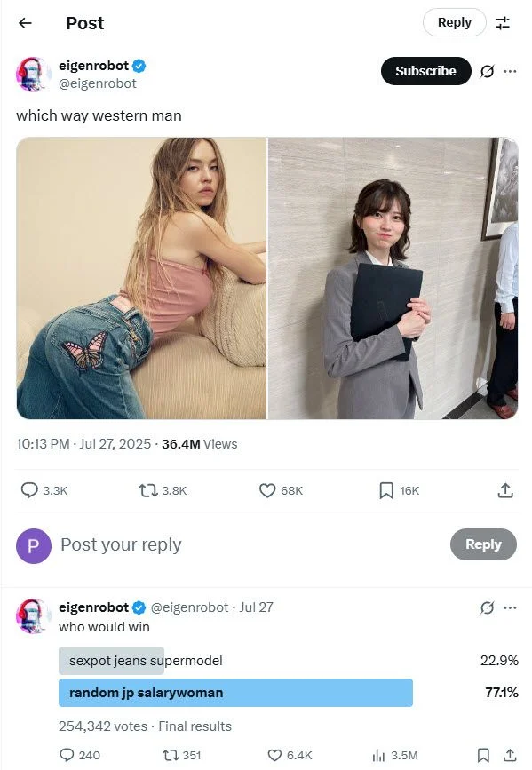Share the main post via upload icon

[505, 490]
